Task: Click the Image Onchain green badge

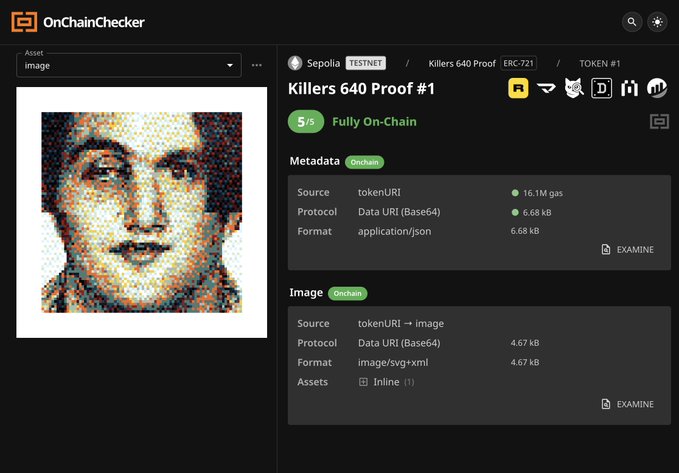Action: coord(347,293)
